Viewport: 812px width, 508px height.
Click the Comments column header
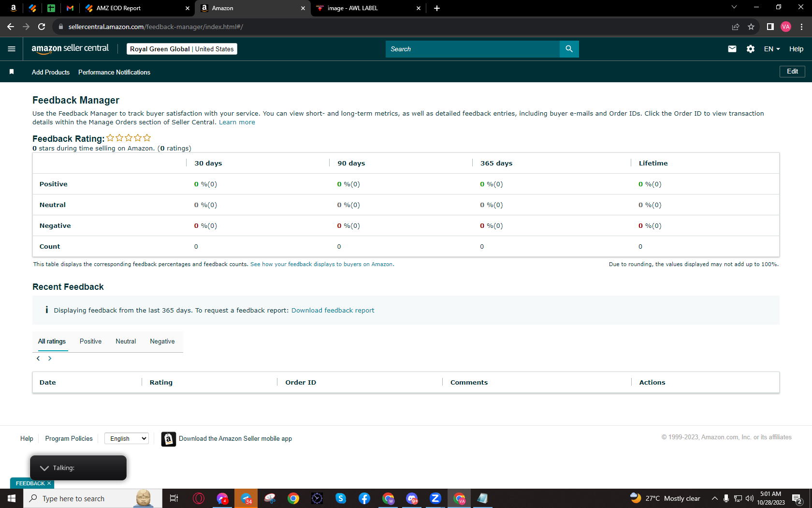click(x=469, y=382)
